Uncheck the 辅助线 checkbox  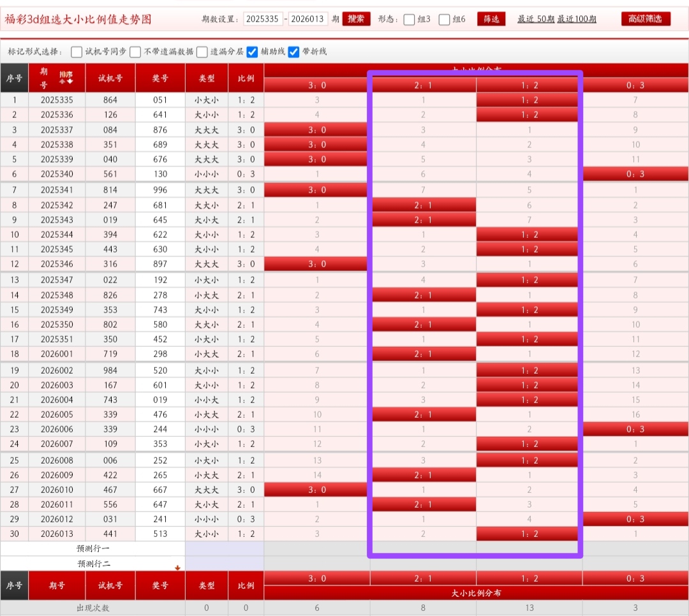click(253, 52)
